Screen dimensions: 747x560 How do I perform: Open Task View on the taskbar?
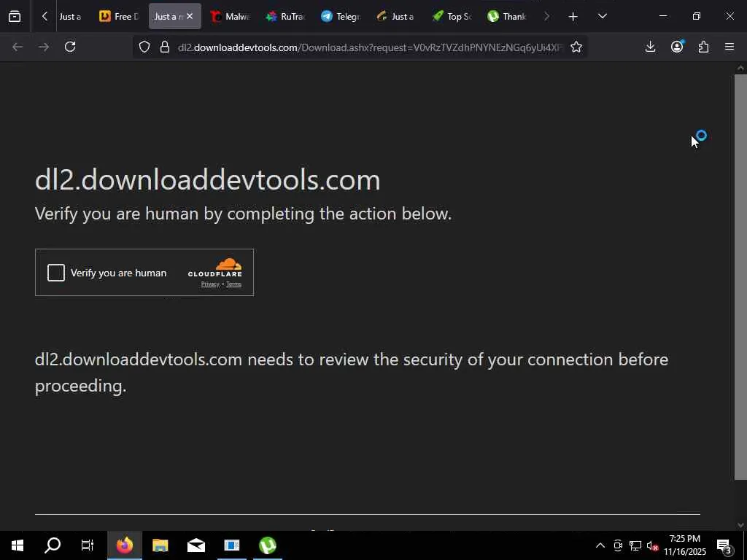tap(88, 545)
